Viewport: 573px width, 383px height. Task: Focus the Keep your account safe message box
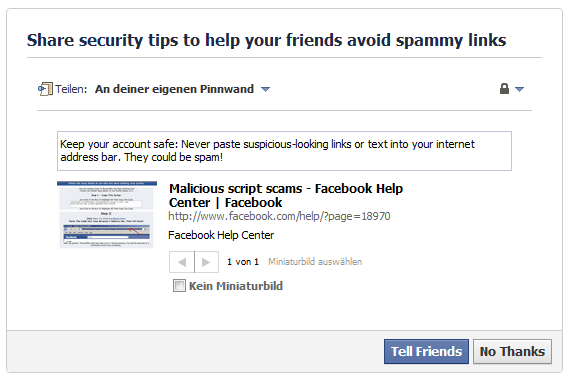tap(284, 151)
